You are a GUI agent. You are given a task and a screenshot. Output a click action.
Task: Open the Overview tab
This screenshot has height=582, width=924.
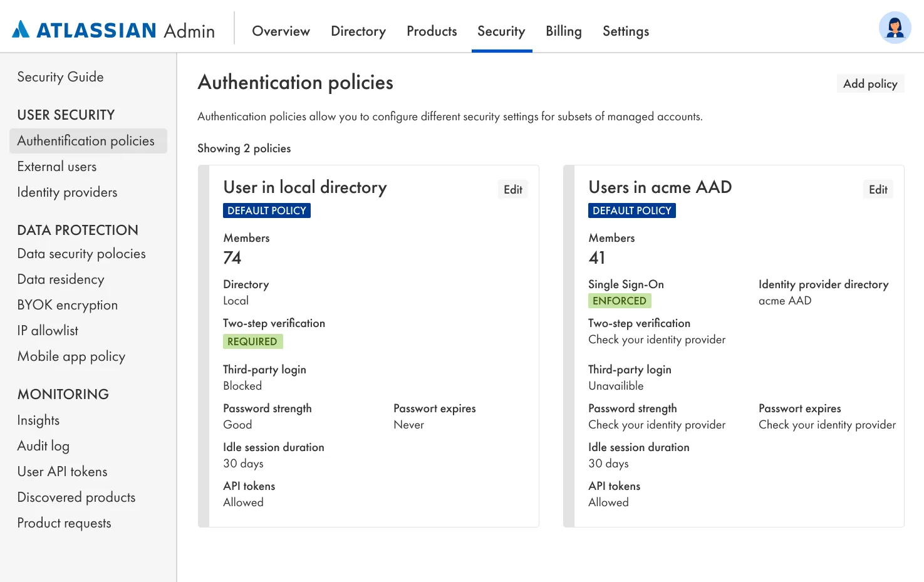pos(281,31)
